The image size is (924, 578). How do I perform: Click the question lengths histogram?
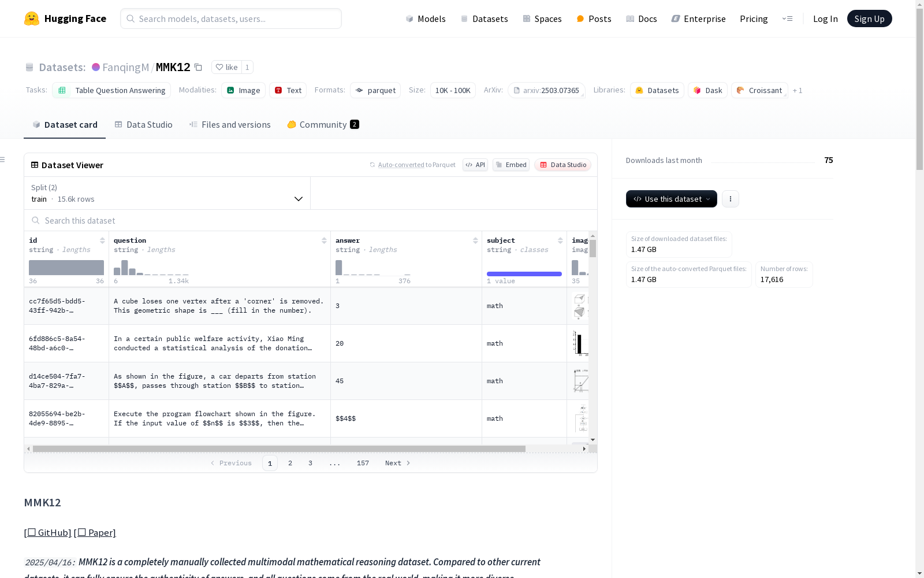pos(151,268)
